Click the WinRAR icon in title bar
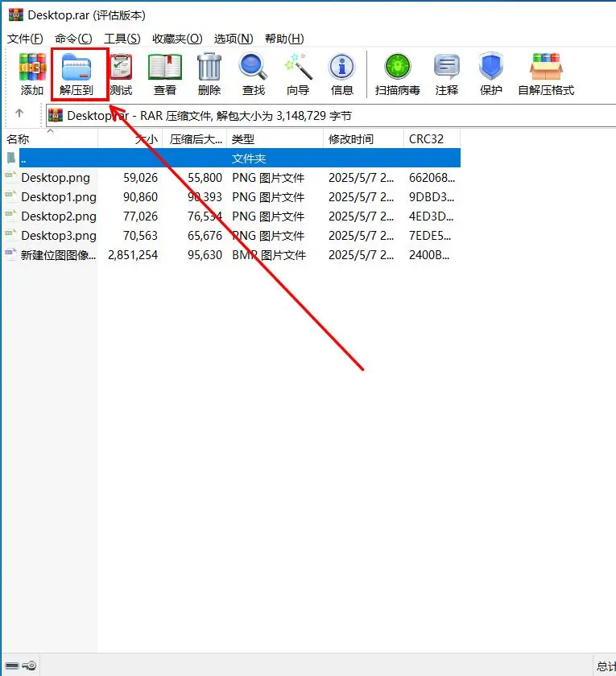 [x=16, y=14]
